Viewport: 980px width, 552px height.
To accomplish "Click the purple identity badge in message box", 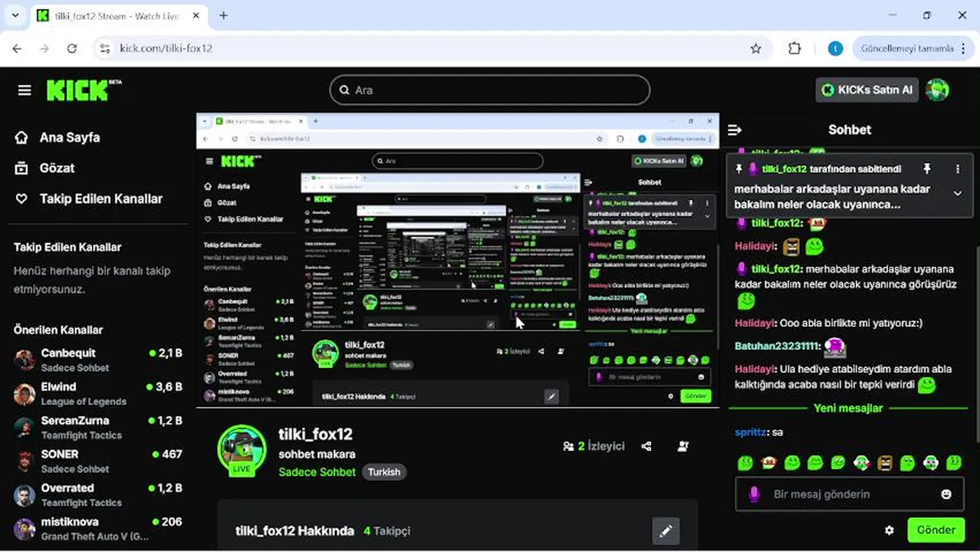I will point(754,495).
